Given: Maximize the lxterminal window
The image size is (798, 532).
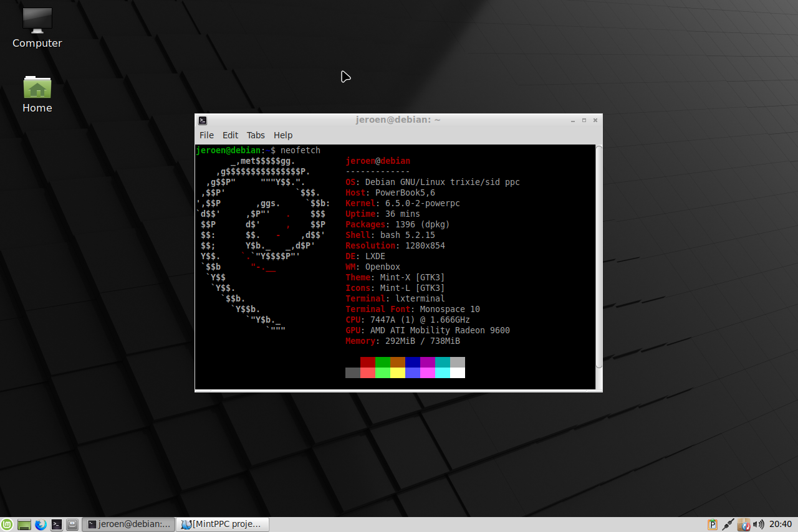Looking at the screenshot, I should pos(584,120).
